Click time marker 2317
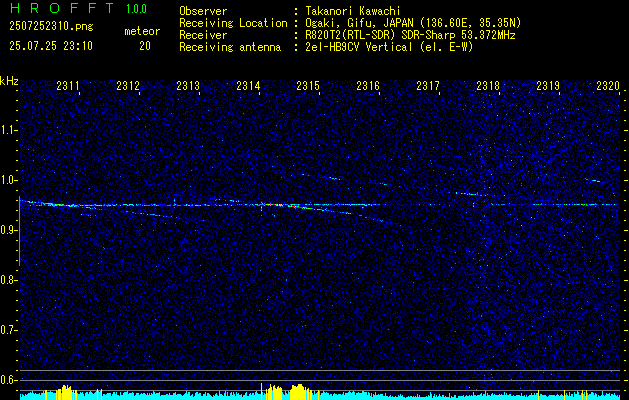 [428, 85]
